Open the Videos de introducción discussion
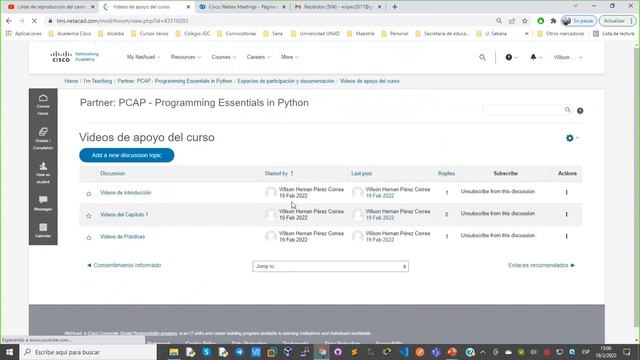 126,193
